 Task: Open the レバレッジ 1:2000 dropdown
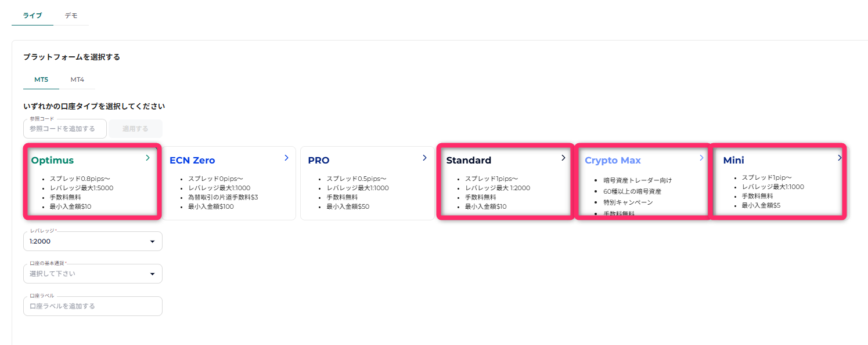[93, 241]
